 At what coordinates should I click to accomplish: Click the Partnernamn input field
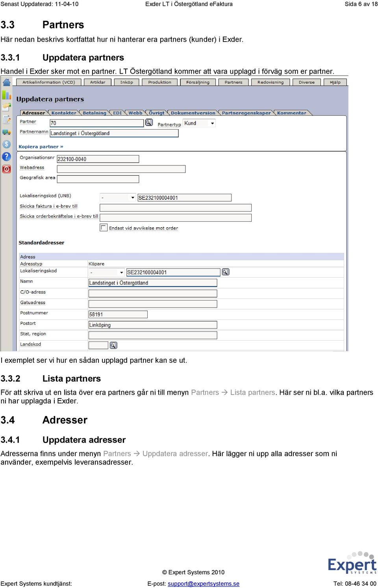(114, 133)
